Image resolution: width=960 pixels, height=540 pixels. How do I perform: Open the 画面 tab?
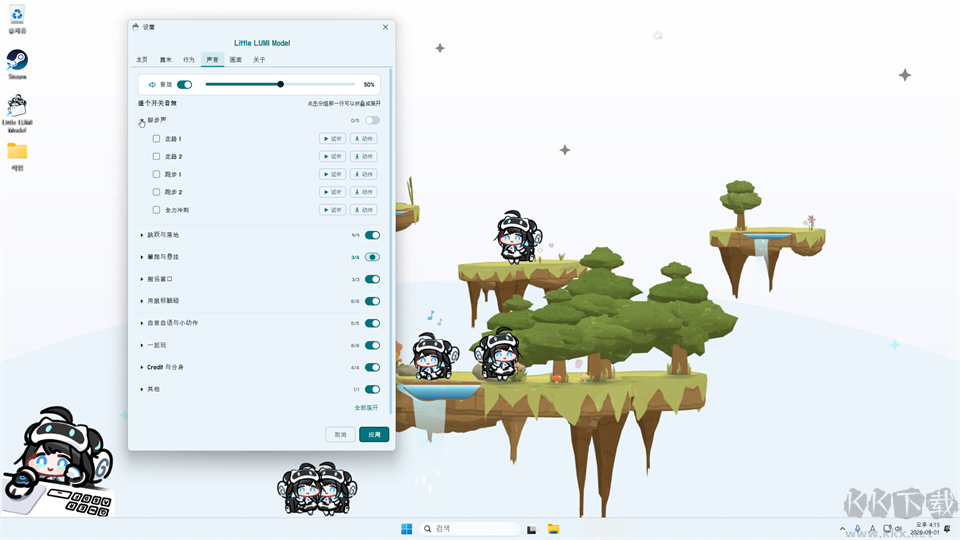236,60
